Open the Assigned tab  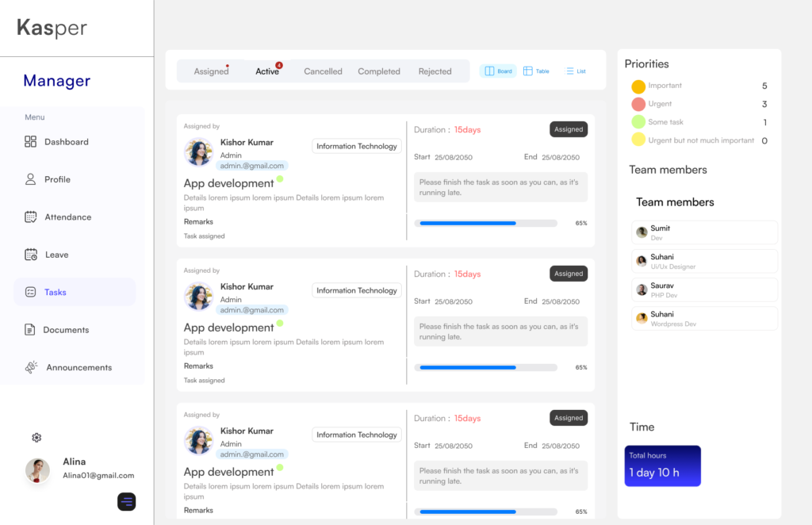click(x=211, y=71)
